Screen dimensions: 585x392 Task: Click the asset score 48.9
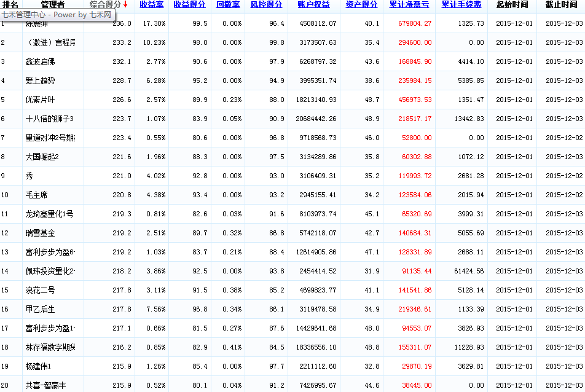click(372, 119)
